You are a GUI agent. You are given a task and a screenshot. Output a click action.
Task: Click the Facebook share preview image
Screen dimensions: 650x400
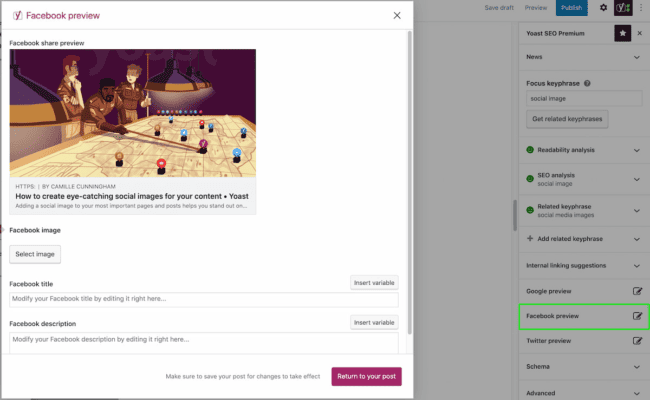point(133,114)
